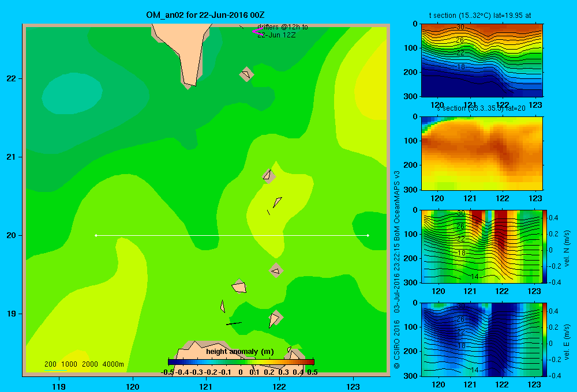This screenshot has height=392, width=577.
Task: Open the temperature section plot
Action: pyautogui.click(x=482, y=60)
